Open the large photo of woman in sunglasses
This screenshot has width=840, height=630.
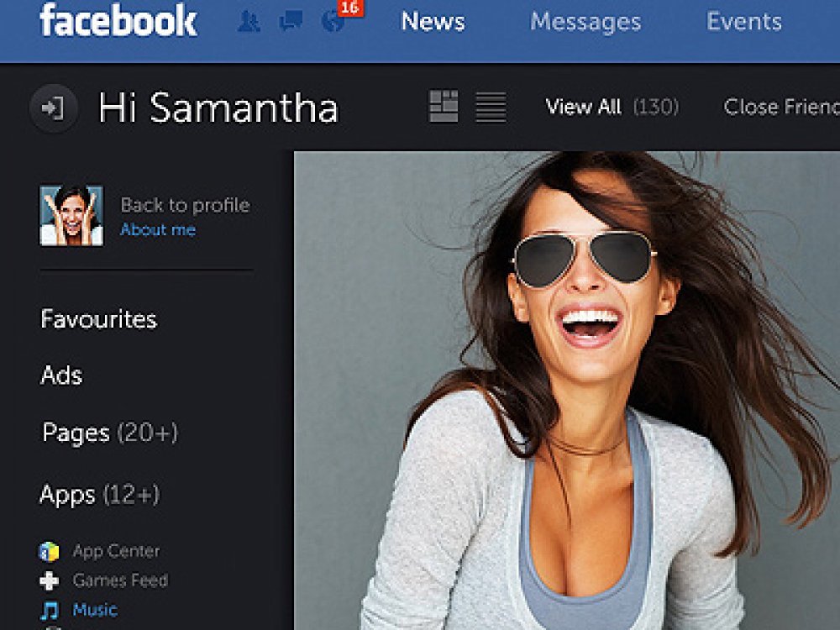[567, 391]
